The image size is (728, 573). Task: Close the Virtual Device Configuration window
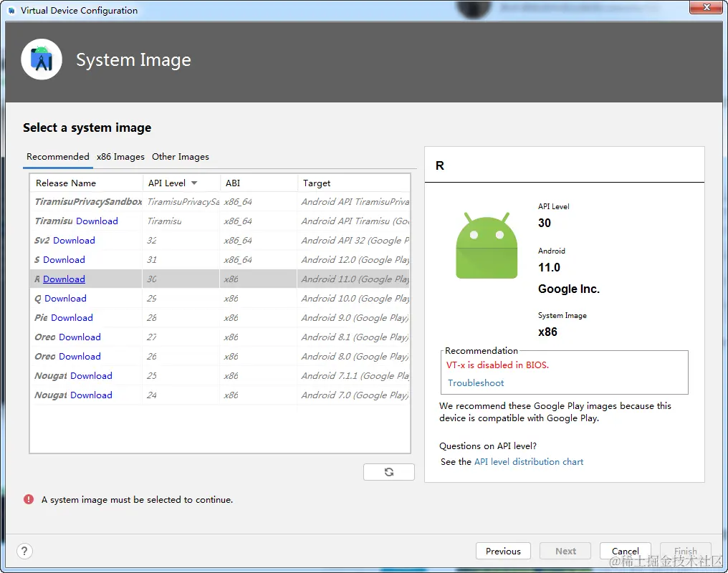click(x=706, y=7)
